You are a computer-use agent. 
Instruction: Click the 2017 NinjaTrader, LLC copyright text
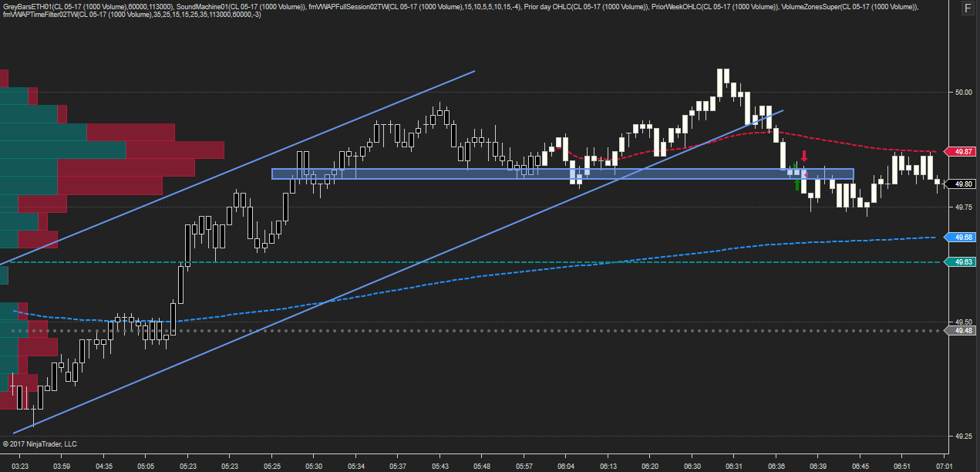40,444
